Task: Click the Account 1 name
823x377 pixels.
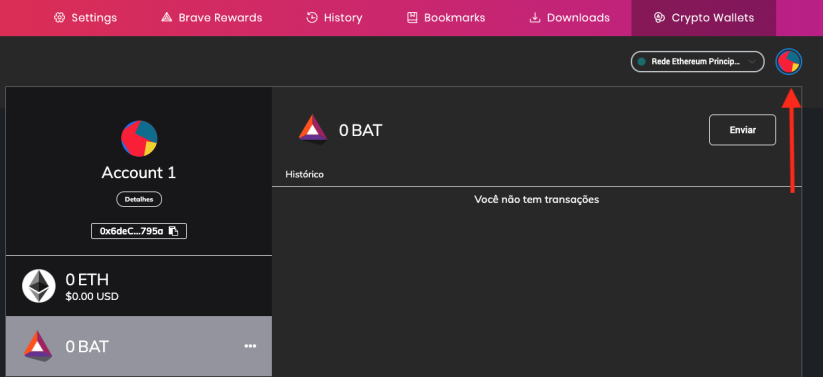Action: (139, 173)
